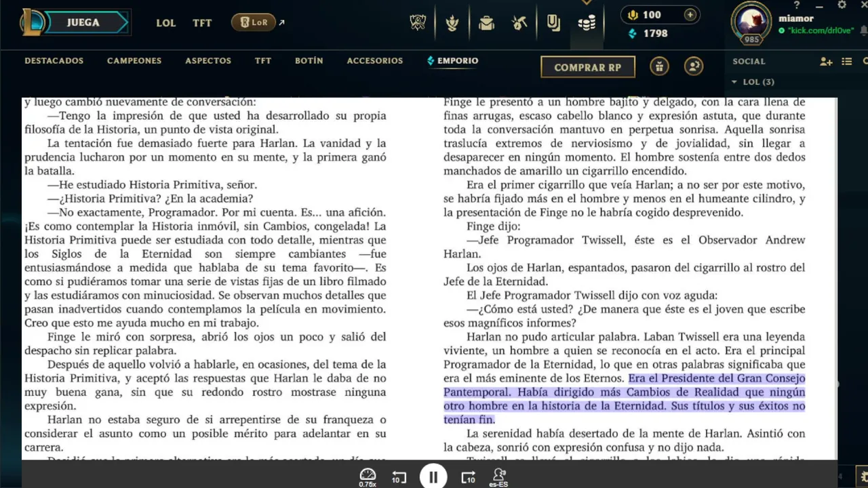Click the League of Legends logo icon

pyautogui.click(x=34, y=22)
